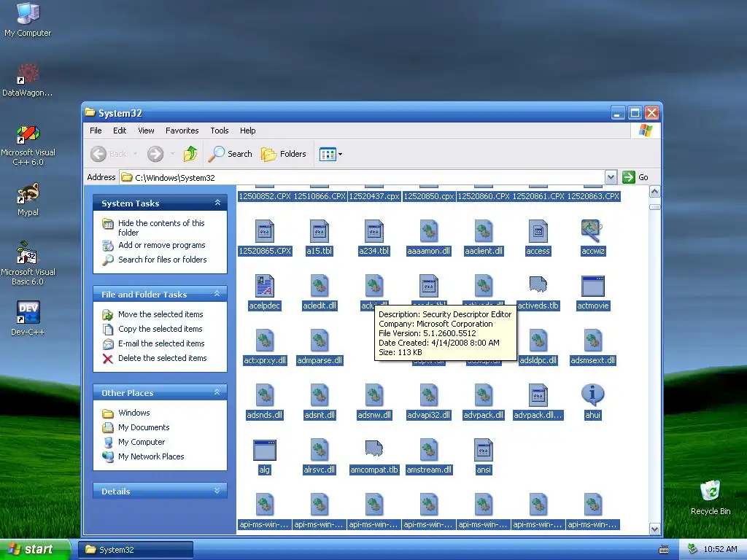747x560 pixels.
Task: Toggle the Folders pane button
Action: point(284,154)
